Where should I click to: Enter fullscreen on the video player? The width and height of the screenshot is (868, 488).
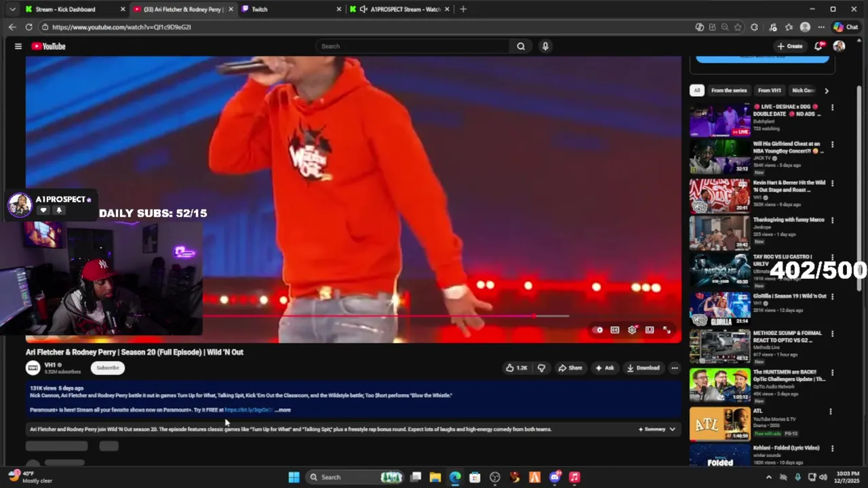(x=667, y=330)
